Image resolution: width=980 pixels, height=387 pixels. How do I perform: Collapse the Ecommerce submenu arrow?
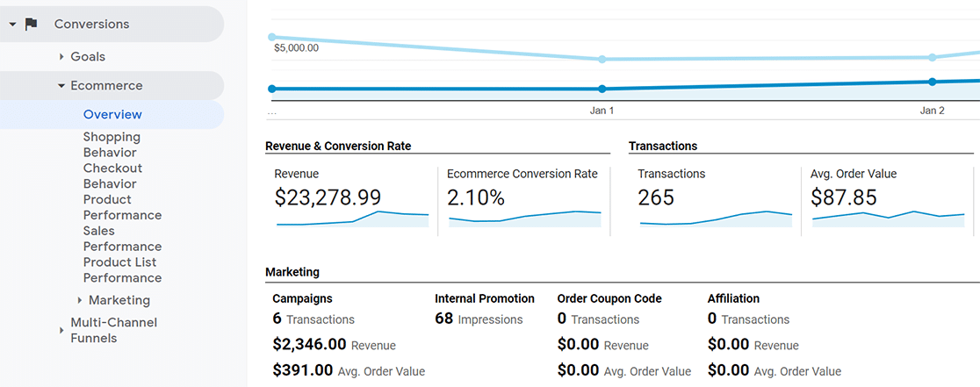[x=61, y=85]
